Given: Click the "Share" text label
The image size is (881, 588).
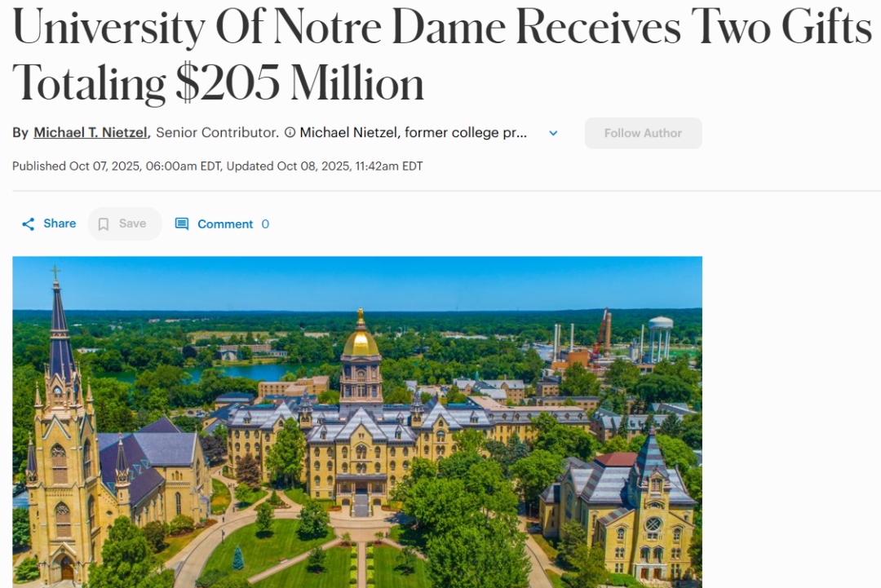Looking at the screenshot, I should (x=60, y=223).
